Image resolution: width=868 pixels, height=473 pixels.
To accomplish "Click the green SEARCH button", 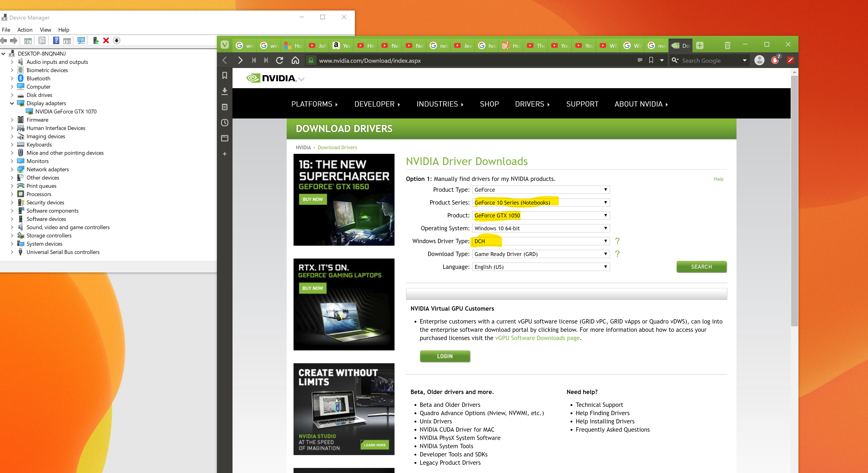I will [x=701, y=267].
